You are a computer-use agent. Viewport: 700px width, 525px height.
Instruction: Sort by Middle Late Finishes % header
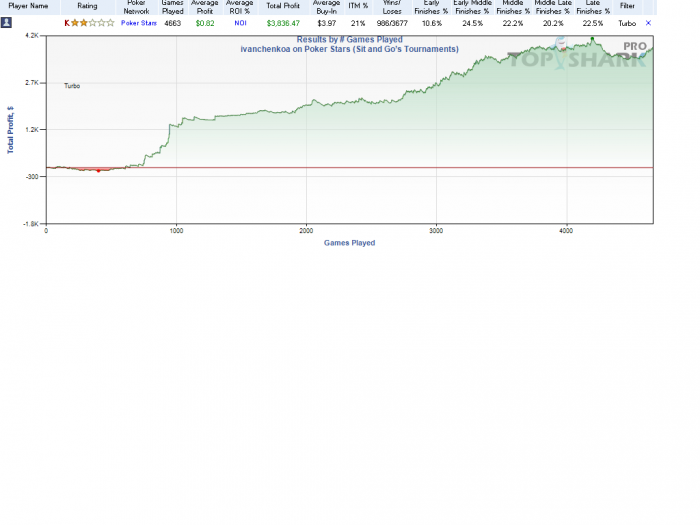(553, 7)
